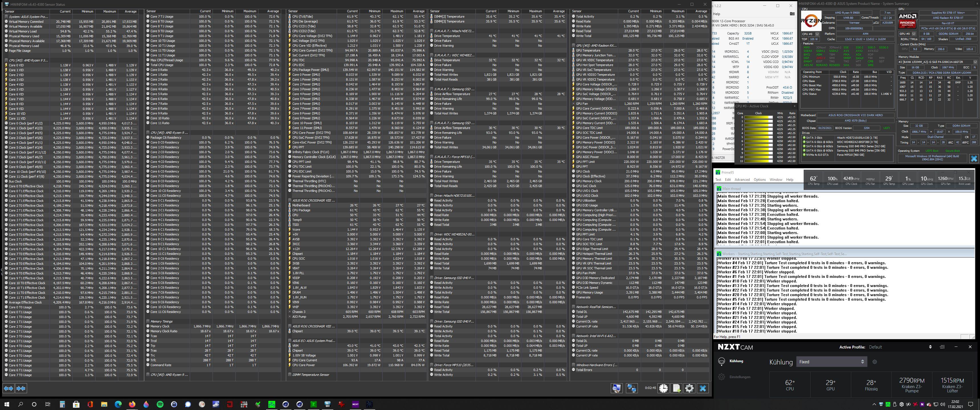Reset HWiNFO elapsed-time clock icon
Screen dimensions: 980x410
(x=663, y=388)
